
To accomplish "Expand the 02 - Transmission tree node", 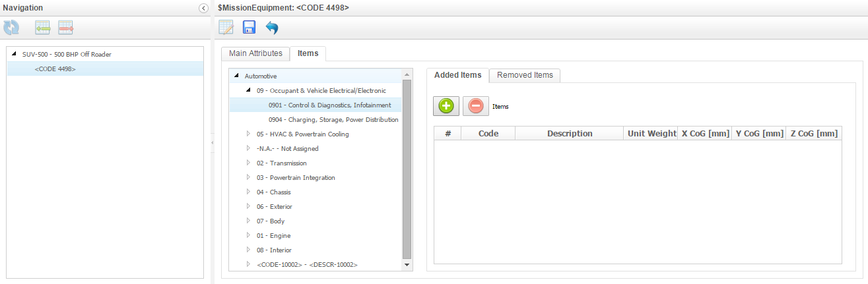I will 248,163.
